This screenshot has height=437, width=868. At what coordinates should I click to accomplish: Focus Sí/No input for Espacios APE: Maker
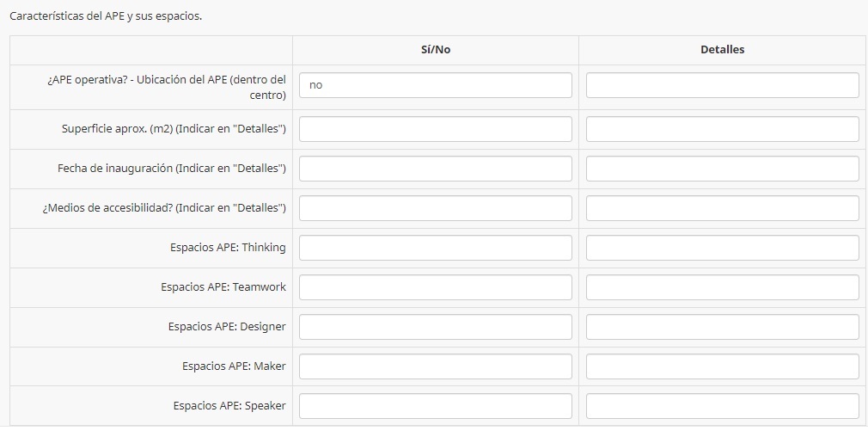435,366
